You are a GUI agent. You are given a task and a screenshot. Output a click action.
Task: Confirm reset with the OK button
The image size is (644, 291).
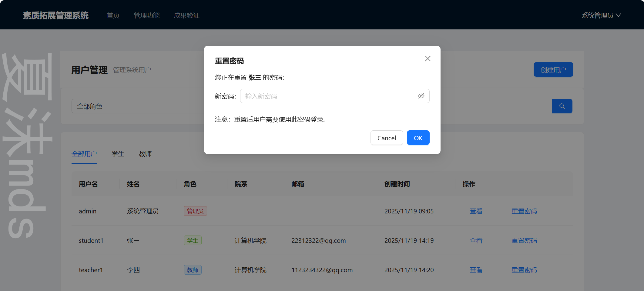click(x=418, y=138)
